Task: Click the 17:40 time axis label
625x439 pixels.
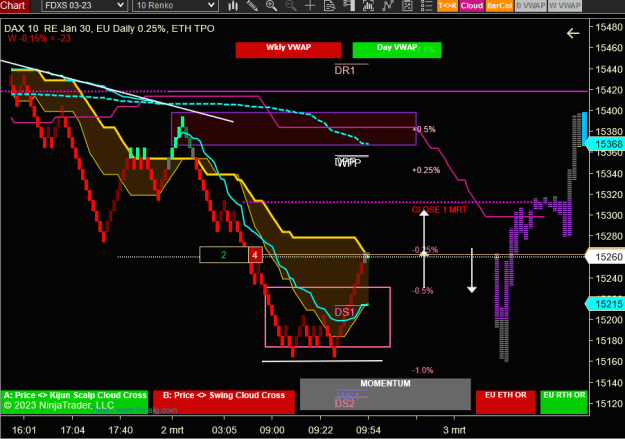Action: coord(121,430)
